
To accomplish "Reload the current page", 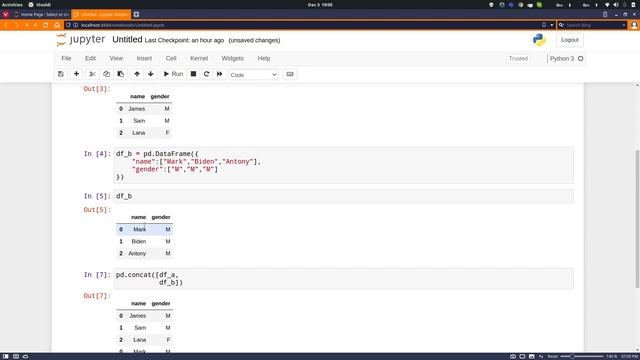I will point(46,25).
